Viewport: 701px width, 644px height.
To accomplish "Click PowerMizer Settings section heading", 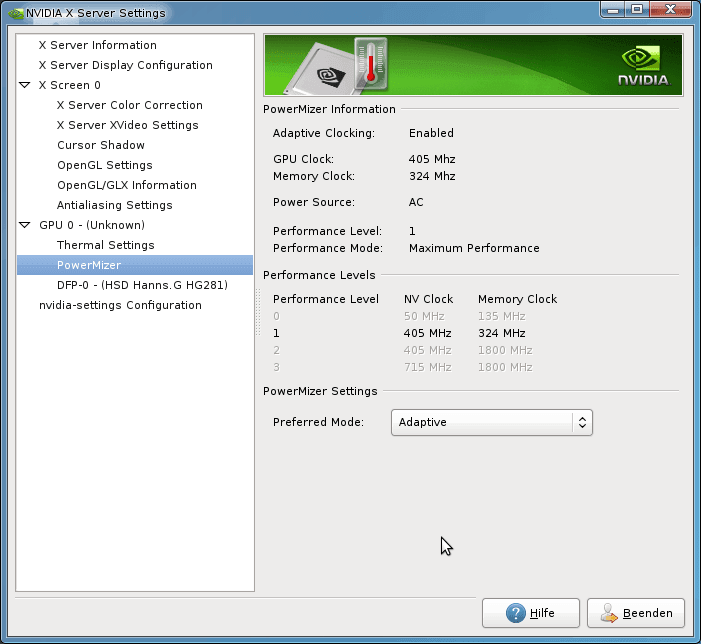I will click(x=320, y=391).
